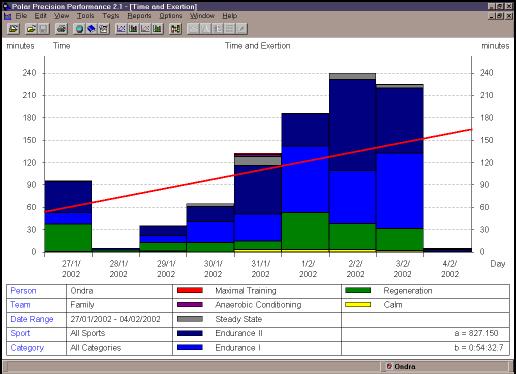The height and width of the screenshot is (374, 516).
Task: Click the 'Time and Exertion' chart title
Action: [x=257, y=46]
